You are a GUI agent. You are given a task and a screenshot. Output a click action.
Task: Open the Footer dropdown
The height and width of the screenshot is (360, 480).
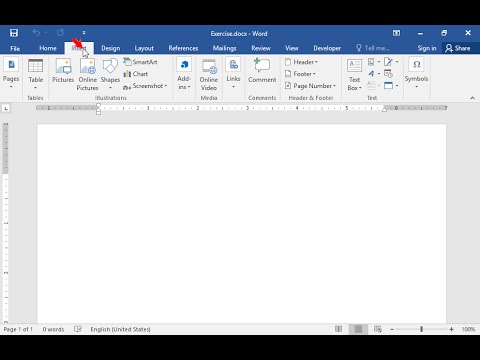click(x=300, y=74)
